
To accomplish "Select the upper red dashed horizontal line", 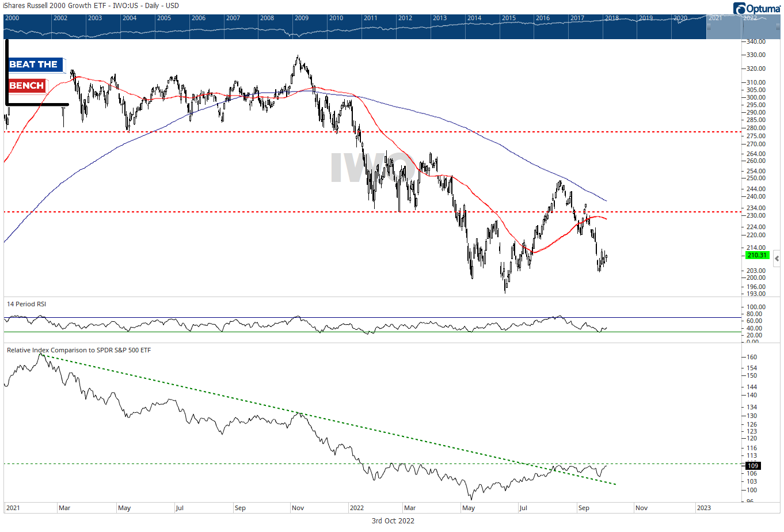I will 372,132.
